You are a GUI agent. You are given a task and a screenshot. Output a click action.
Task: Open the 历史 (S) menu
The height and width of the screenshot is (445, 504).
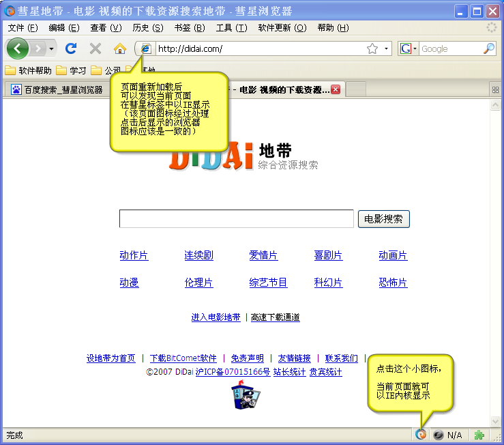(x=148, y=28)
